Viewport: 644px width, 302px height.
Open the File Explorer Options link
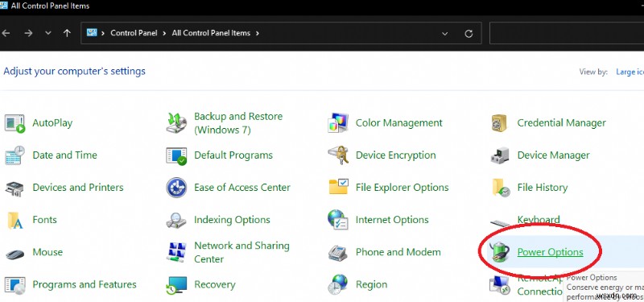(x=402, y=188)
